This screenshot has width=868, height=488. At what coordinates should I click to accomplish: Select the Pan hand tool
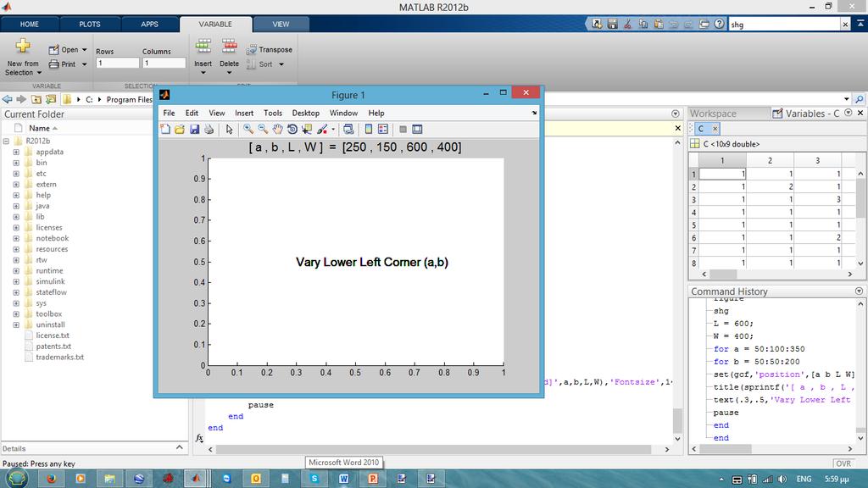[277, 129]
